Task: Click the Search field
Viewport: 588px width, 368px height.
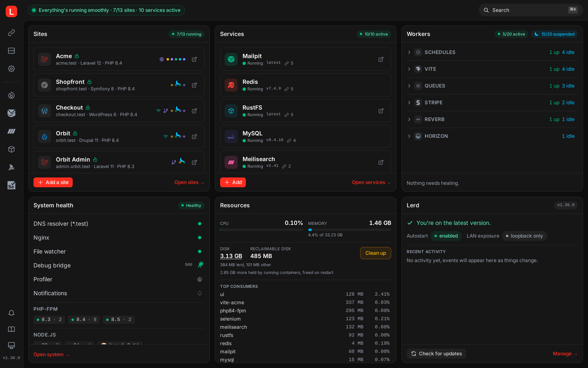Action: pyautogui.click(x=531, y=10)
